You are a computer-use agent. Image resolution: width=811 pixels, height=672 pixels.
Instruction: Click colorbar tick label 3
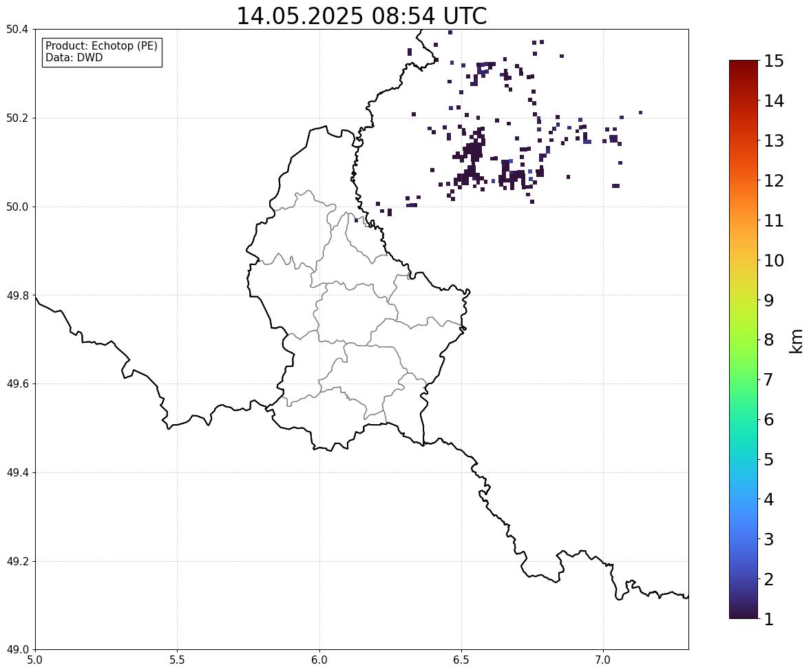[769, 539]
